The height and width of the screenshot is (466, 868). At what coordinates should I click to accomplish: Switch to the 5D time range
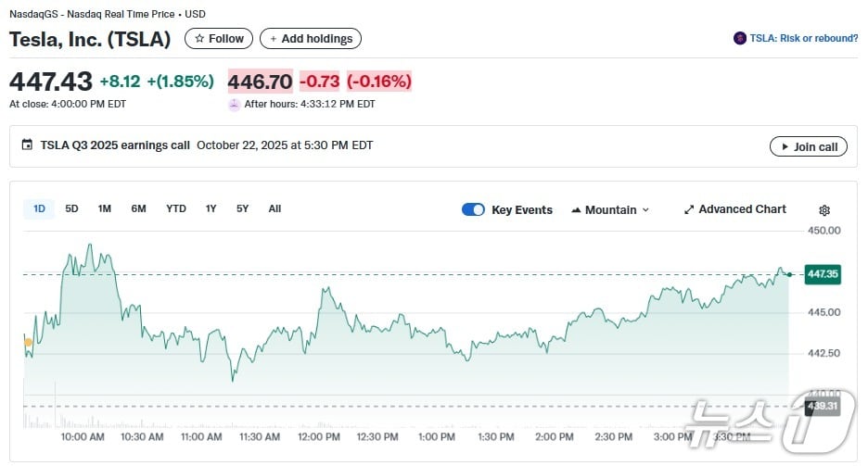click(x=71, y=208)
